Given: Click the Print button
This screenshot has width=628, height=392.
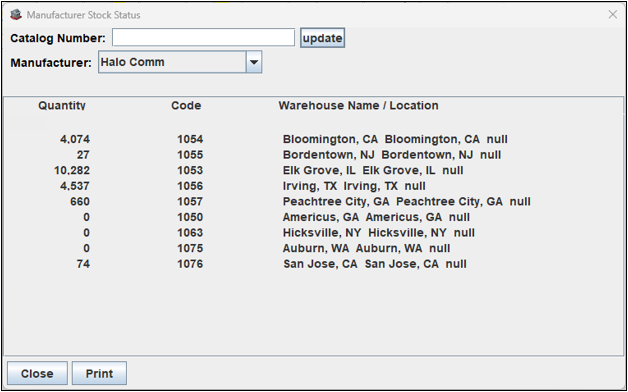Looking at the screenshot, I should [x=99, y=373].
